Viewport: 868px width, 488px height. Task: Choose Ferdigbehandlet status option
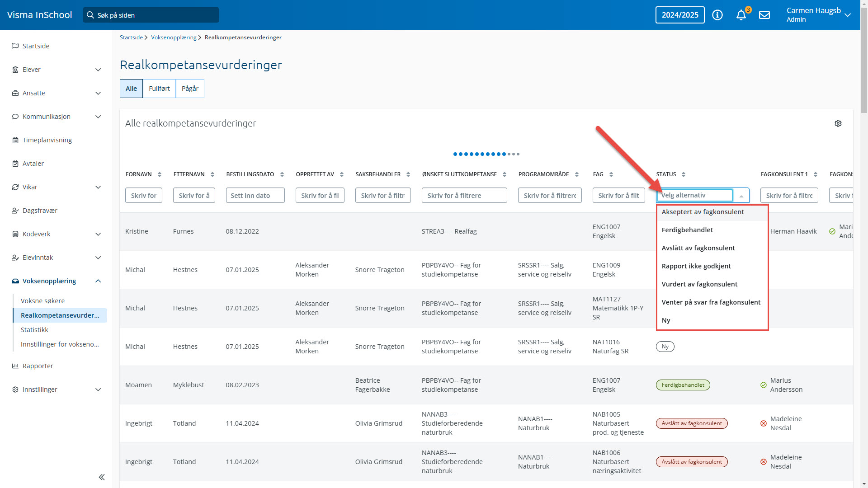(712, 230)
